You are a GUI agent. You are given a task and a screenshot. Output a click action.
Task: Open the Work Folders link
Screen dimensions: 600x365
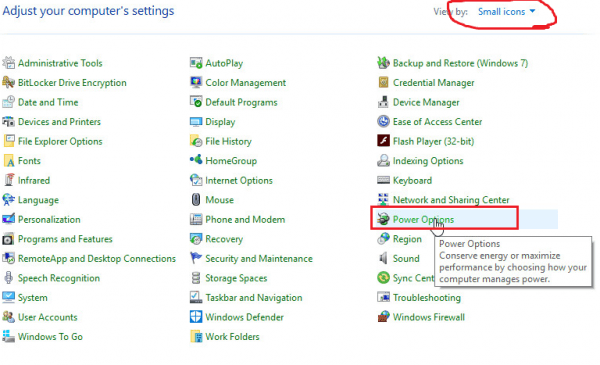(232, 337)
